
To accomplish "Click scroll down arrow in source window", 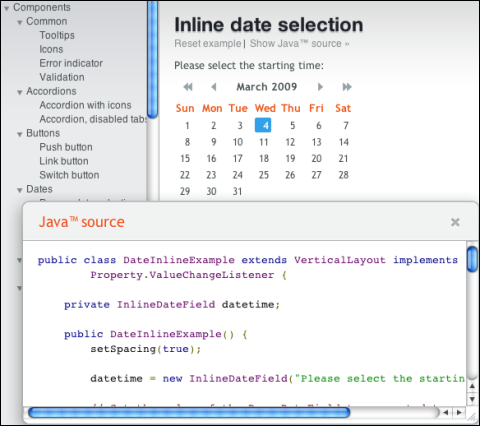I will [472, 399].
